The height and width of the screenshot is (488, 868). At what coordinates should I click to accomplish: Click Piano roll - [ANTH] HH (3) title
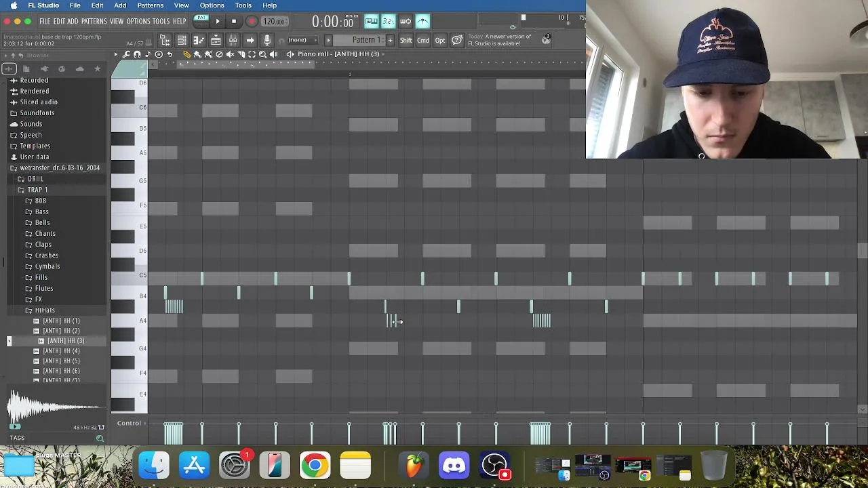tap(338, 54)
